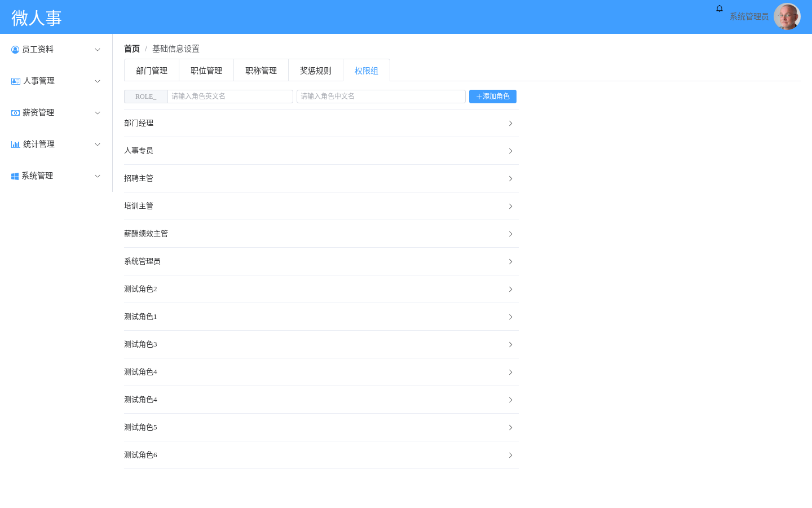Click the 员工资料 user icon in sidebar
This screenshot has width=812, height=508.
coord(15,50)
